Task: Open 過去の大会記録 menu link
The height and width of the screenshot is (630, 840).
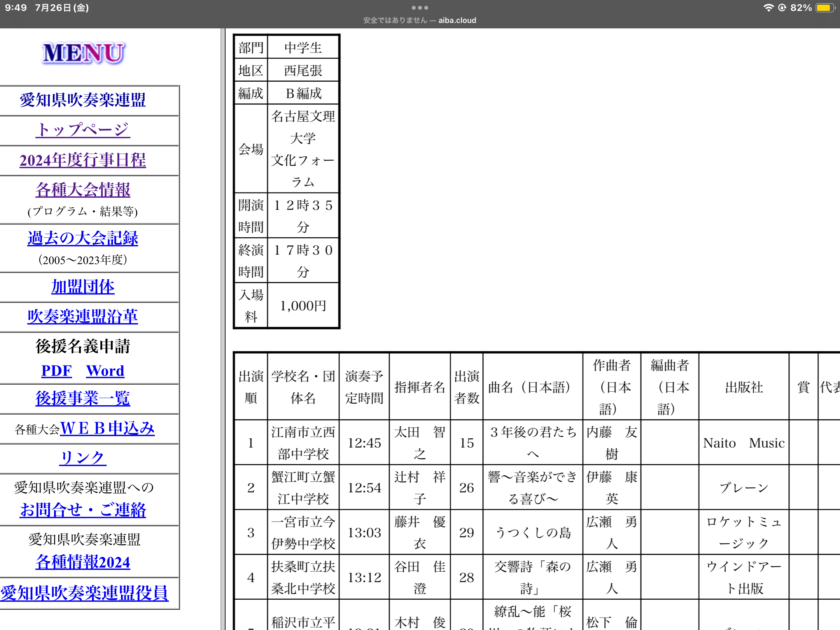Action: [x=83, y=238]
